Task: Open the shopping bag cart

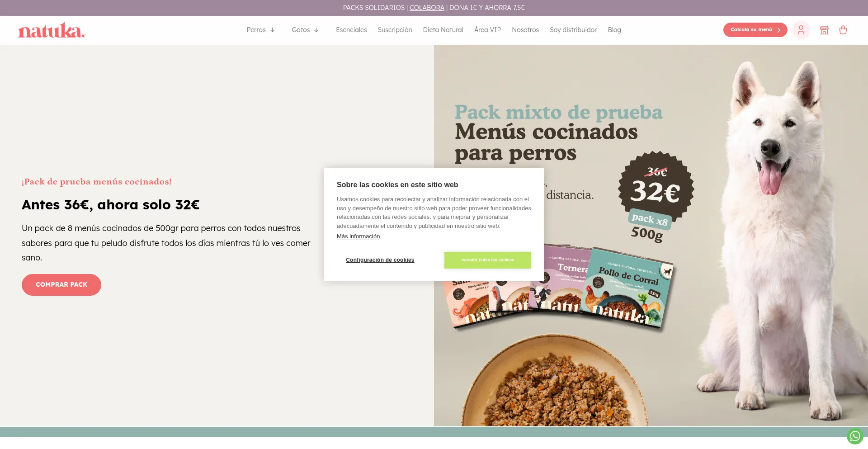Action: tap(843, 30)
